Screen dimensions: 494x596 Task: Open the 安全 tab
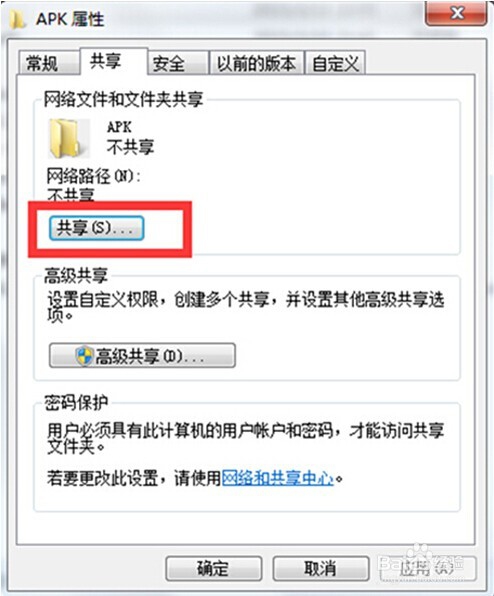pyautogui.click(x=178, y=63)
